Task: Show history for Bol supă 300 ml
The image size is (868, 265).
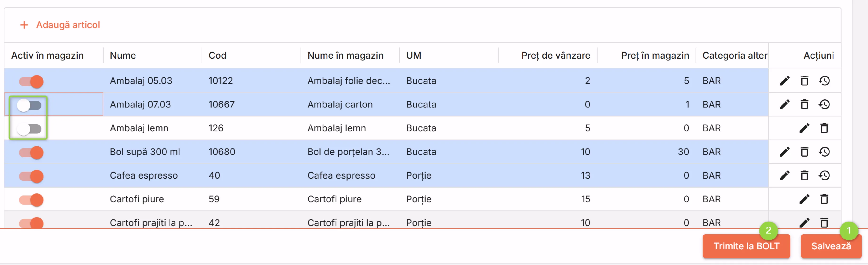Action: click(824, 152)
